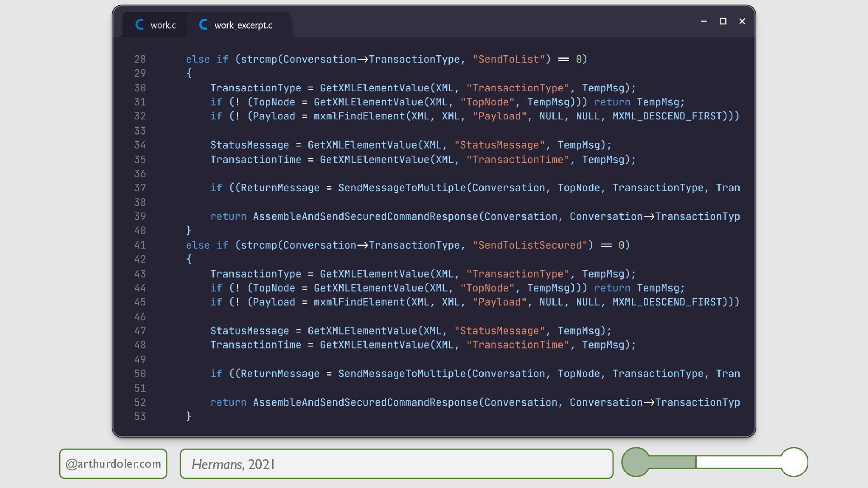Minimize the code editor window
Viewport: 868px width, 488px height.
point(703,21)
